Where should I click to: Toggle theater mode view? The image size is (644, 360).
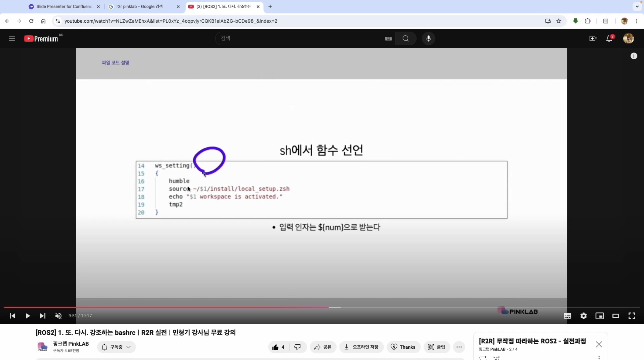click(615, 316)
